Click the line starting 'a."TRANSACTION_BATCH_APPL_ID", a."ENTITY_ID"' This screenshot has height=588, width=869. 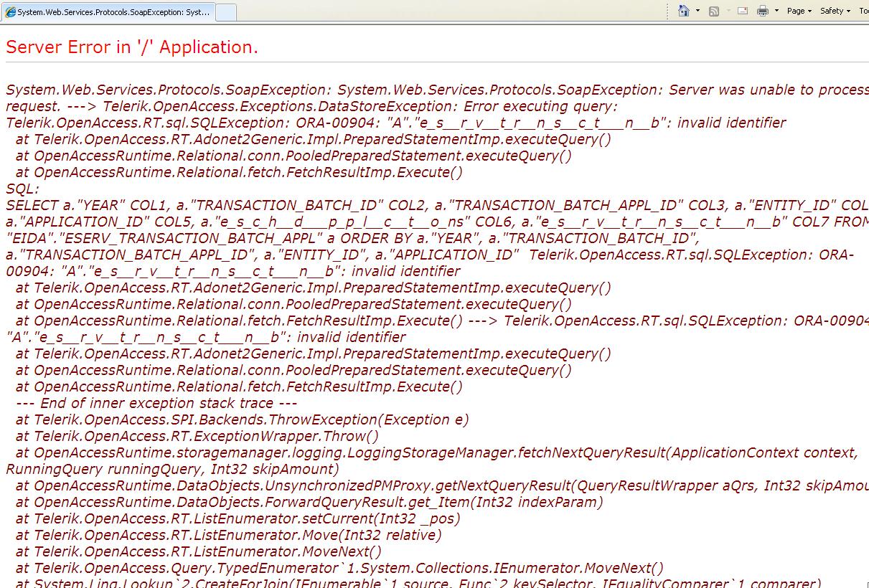(x=430, y=255)
